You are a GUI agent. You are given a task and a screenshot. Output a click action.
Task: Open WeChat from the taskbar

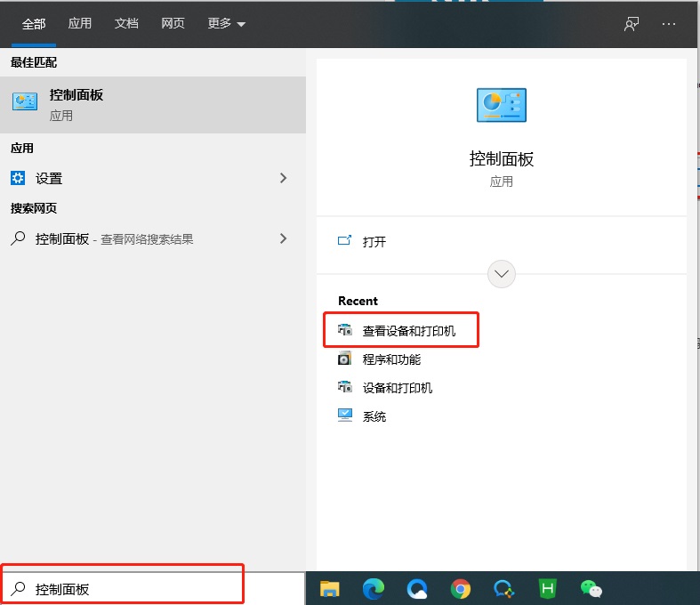coord(591,589)
